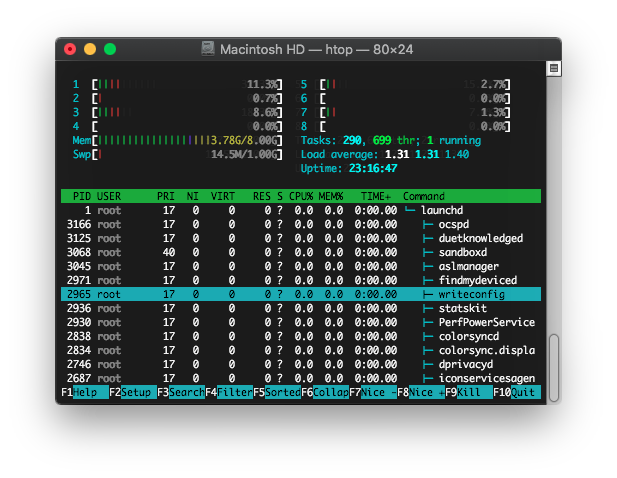Click the PRI column header
Screen dimensions: 617x478
tap(166, 196)
